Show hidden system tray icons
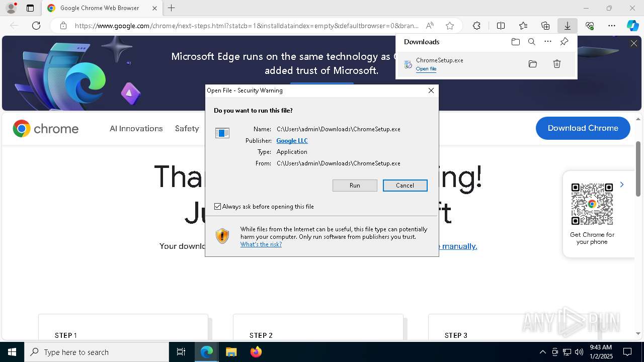 542,352
